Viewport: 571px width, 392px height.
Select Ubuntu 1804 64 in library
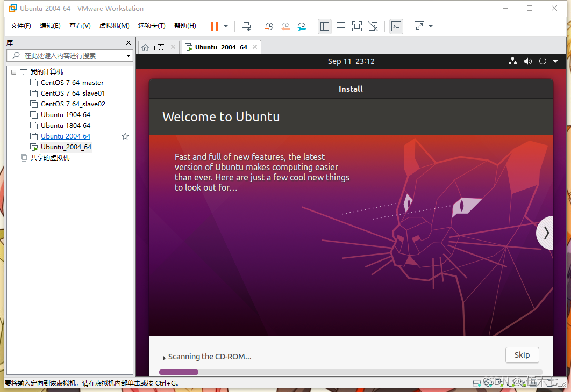pyautogui.click(x=66, y=126)
